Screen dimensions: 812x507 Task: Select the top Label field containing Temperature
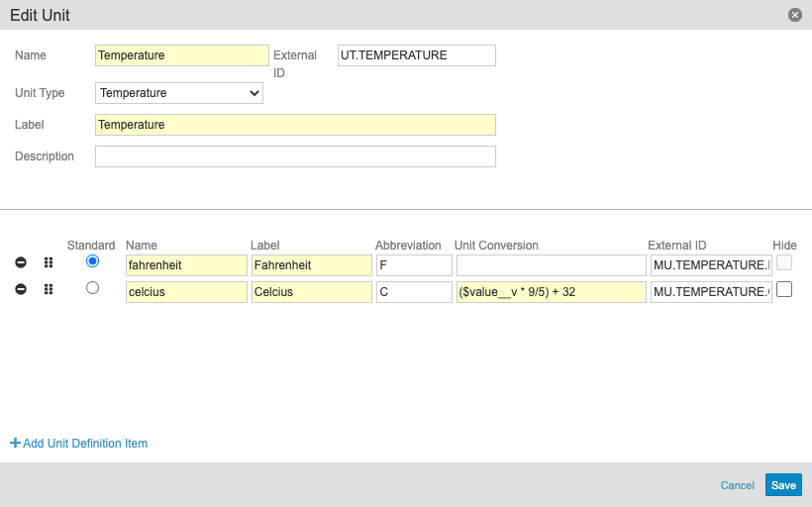pyautogui.click(x=295, y=125)
